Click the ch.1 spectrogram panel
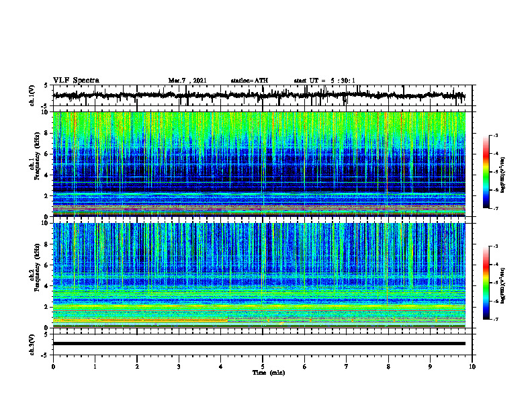 (x=259, y=164)
